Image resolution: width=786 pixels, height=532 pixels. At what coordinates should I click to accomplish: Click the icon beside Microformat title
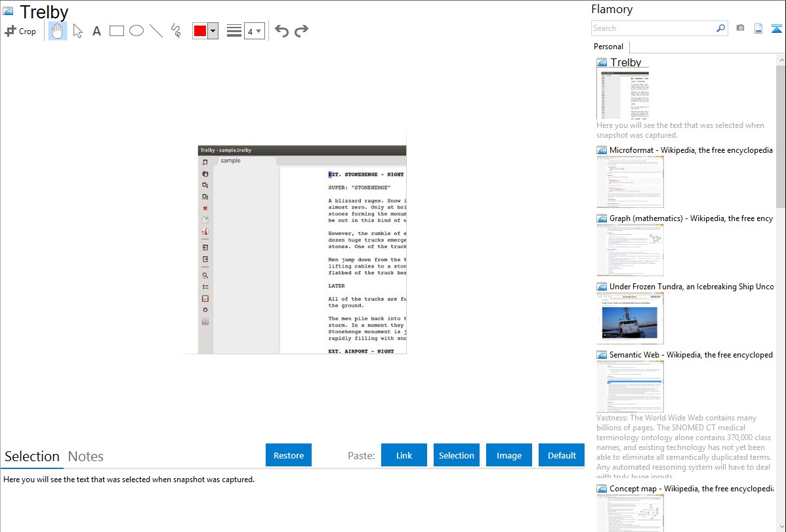[x=602, y=150]
